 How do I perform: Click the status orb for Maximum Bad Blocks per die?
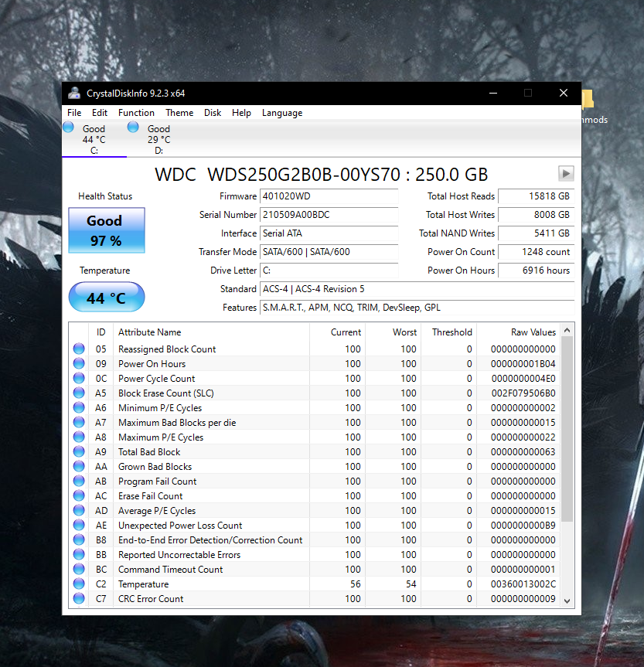point(79,423)
